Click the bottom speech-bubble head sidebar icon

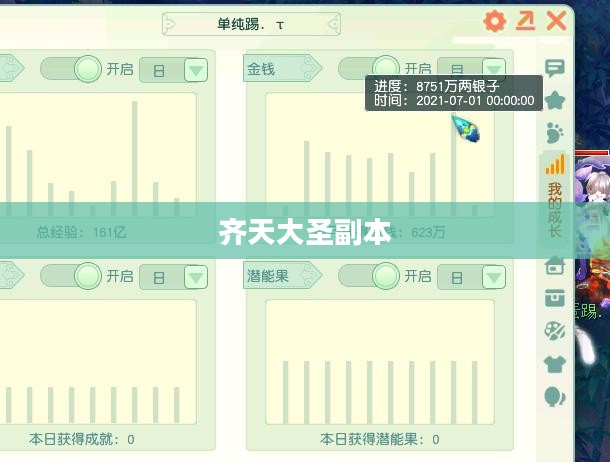tap(555, 397)
